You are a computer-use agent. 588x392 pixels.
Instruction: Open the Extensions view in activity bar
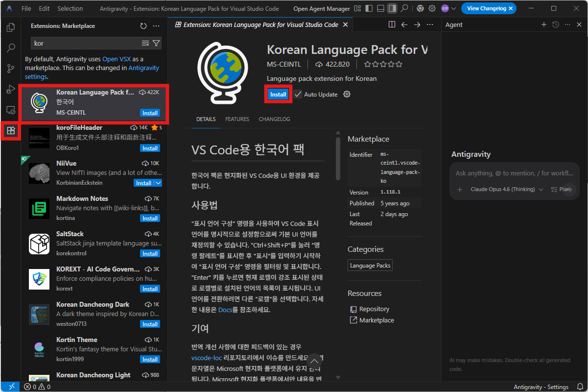(10, 131)
